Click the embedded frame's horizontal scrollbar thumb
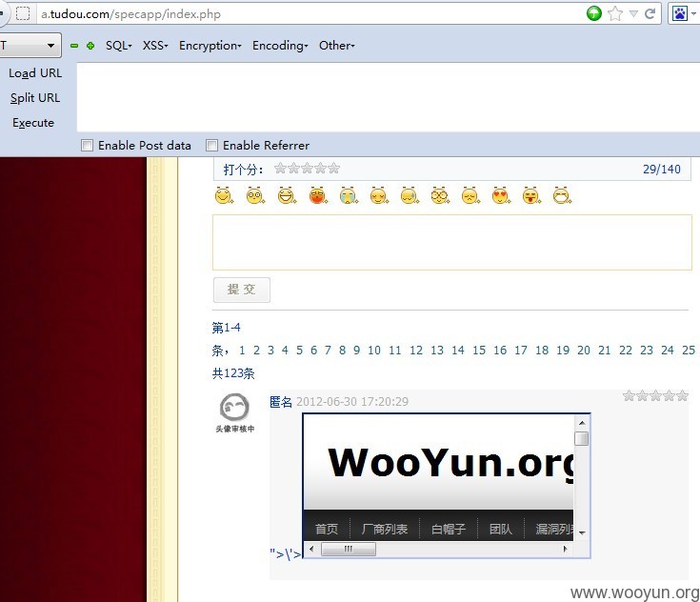Image resolution: width=700 pixels, height=602 pixels. pos(349,549)
